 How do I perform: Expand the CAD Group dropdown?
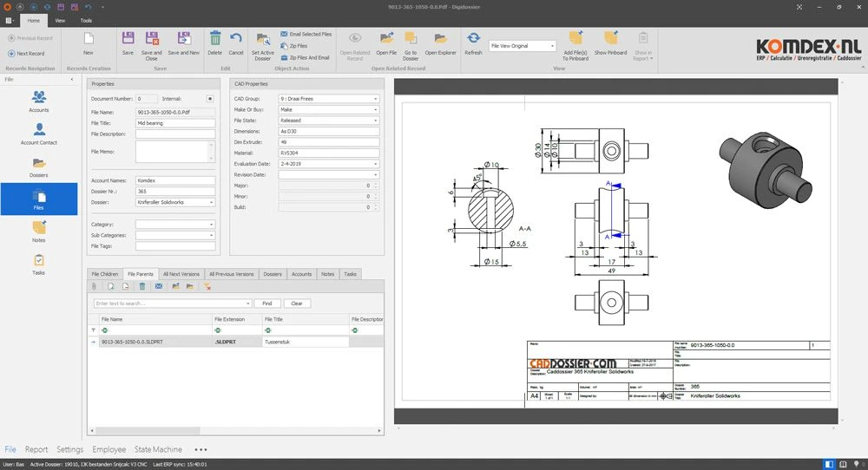tap(376, 99)
